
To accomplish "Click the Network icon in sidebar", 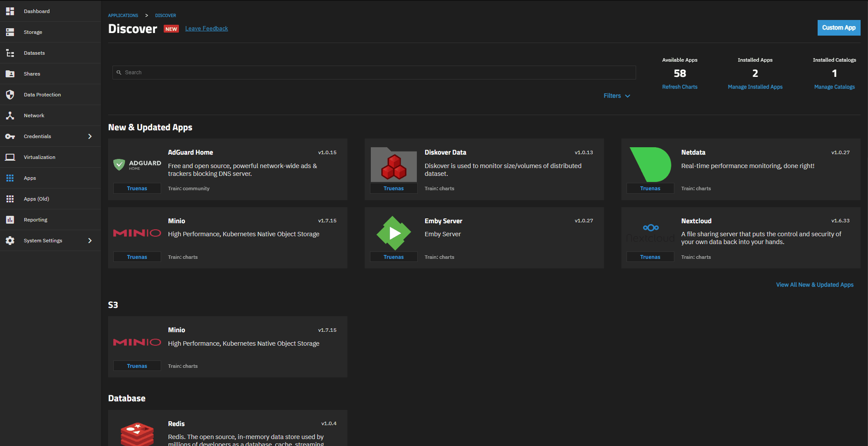I will (x=10, y=116).
